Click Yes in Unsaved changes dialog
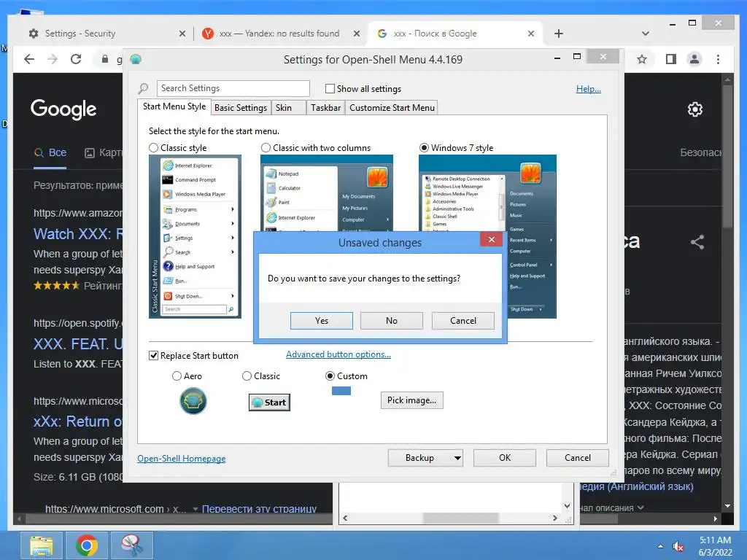The width and height of the screenshot is (747, 560). click(322, 321)
